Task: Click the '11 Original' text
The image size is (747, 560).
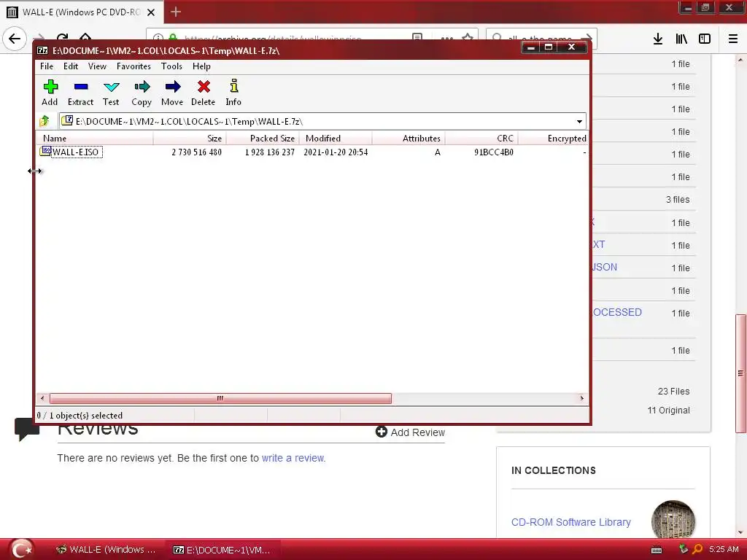Action: click(668, 411)
